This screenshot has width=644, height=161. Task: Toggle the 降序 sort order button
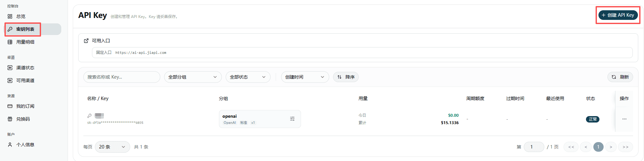click(346, 77)
